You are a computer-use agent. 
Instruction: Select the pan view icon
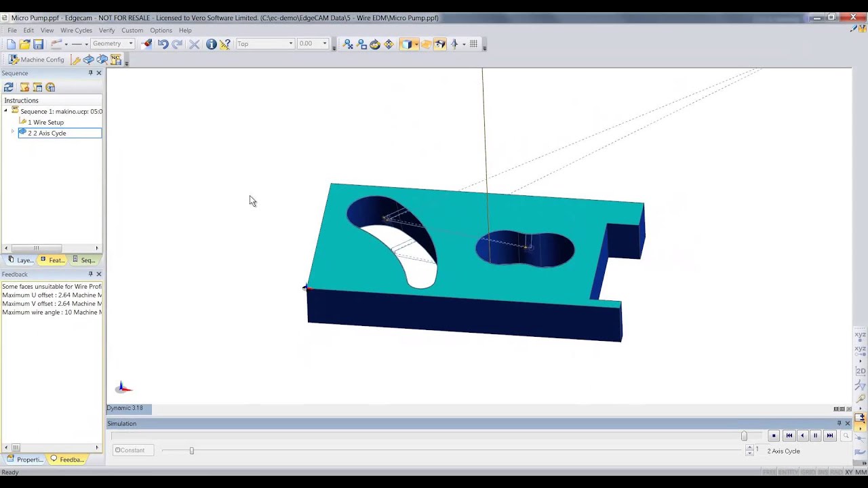click(x=389, y=44)
